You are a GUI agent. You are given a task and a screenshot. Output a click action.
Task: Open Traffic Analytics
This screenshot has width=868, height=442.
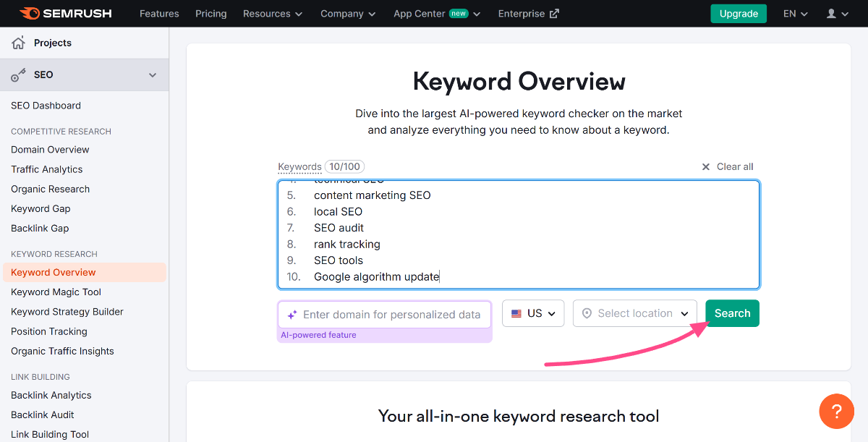pos(47,169)
